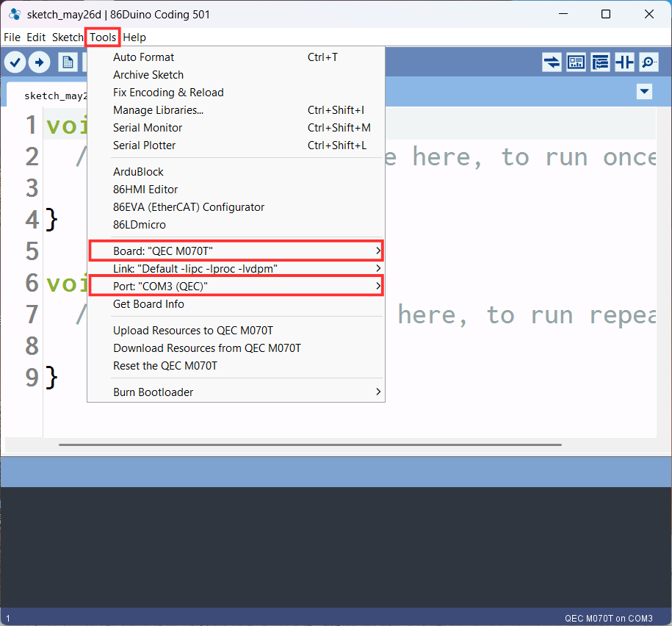The height and width of the screenshot is (626, 672).
Task: Expand the Burn Bootloader submenu
Action: (x=236, y=392)
